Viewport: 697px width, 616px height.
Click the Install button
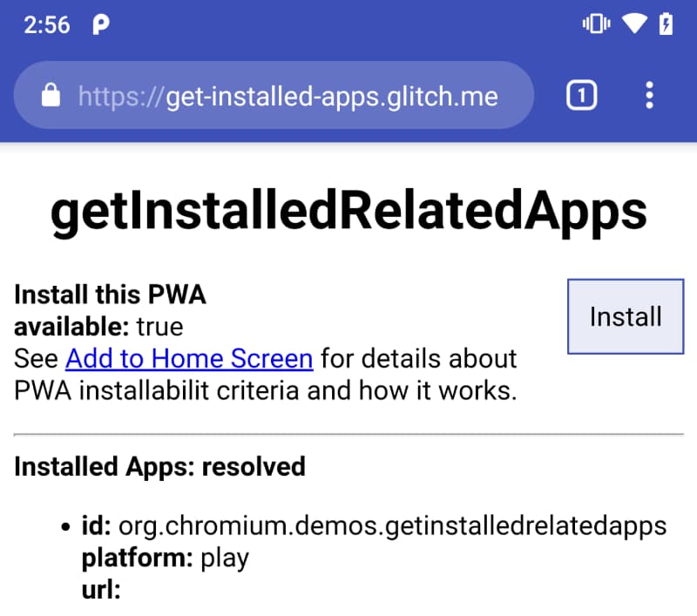click(x=625, y=316)
